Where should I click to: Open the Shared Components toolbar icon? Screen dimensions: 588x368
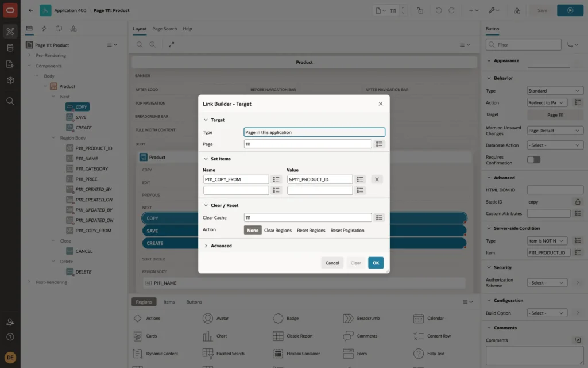point(517,10)
